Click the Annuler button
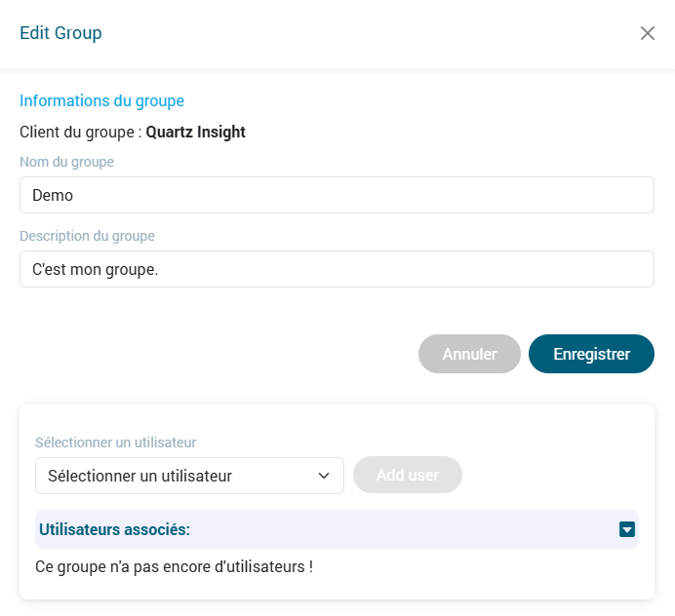675x616 pixels. pyautogui.click(x=469, y=354)
